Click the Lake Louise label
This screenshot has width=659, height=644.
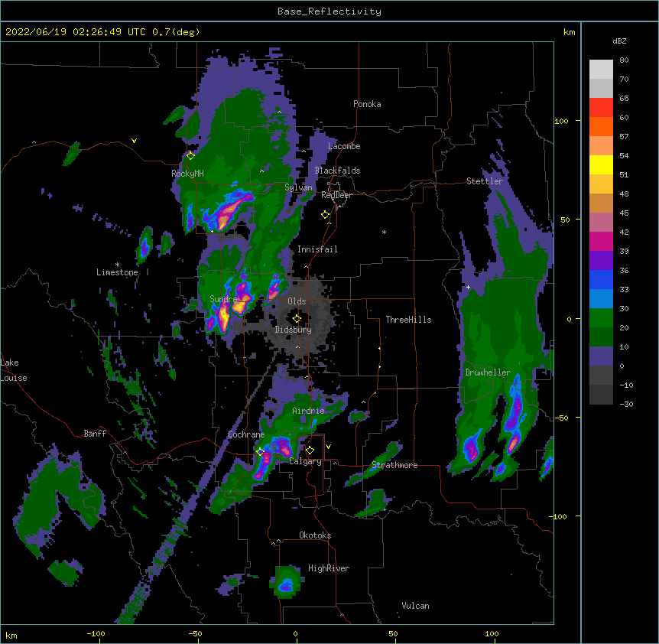[14, 370]
